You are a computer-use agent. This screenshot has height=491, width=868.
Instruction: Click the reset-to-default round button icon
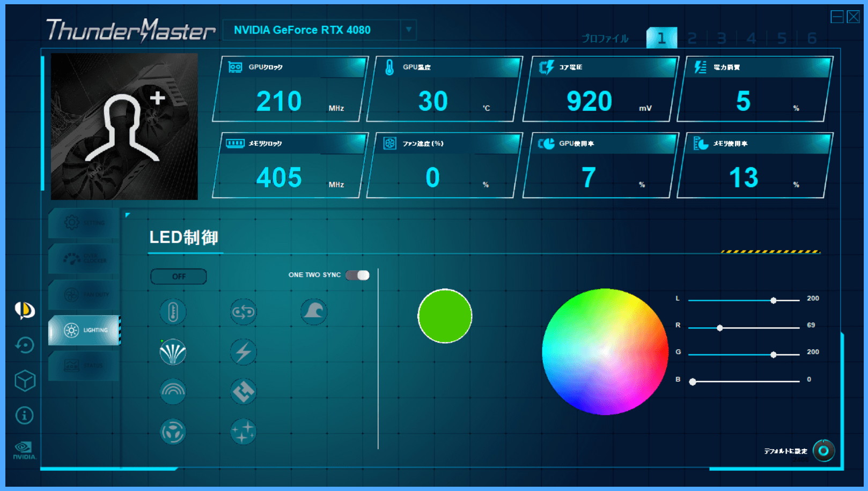click(x=823, y=451)
